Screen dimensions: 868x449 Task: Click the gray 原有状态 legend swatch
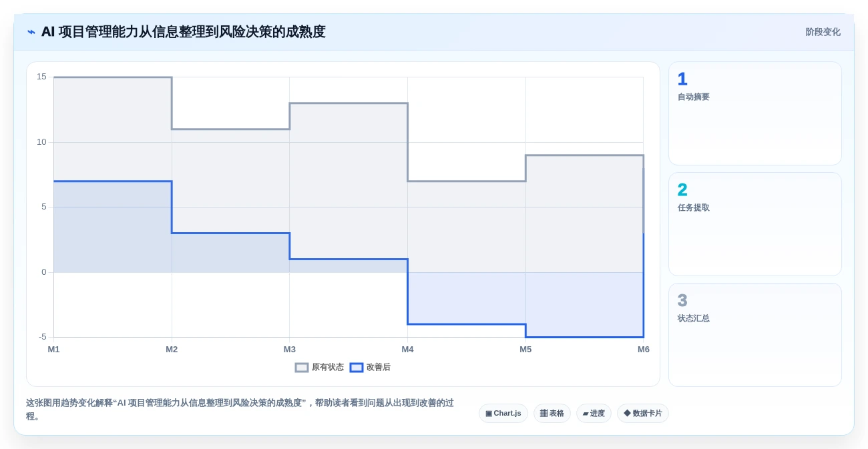302,368
